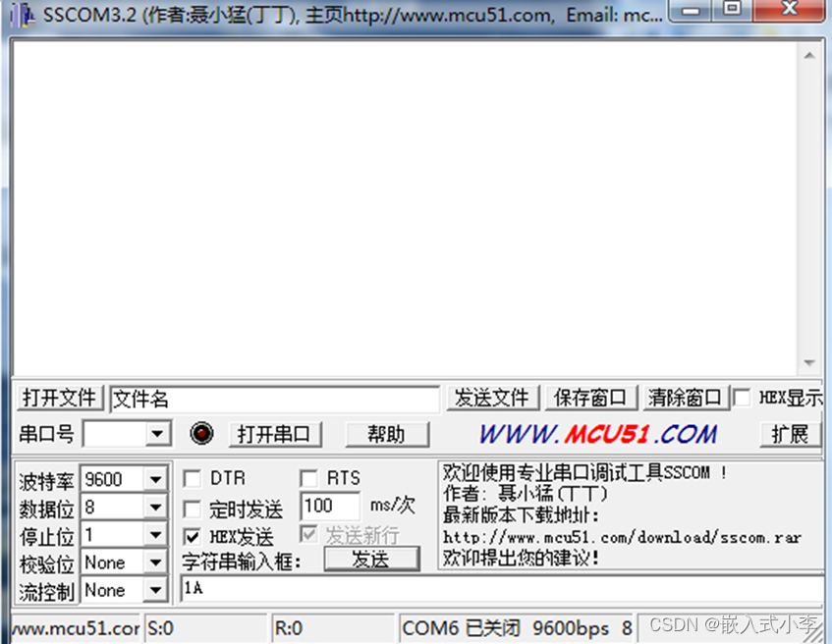Enable 定时发送 timed sending
The image size is (832, 644).
point(191,507)
